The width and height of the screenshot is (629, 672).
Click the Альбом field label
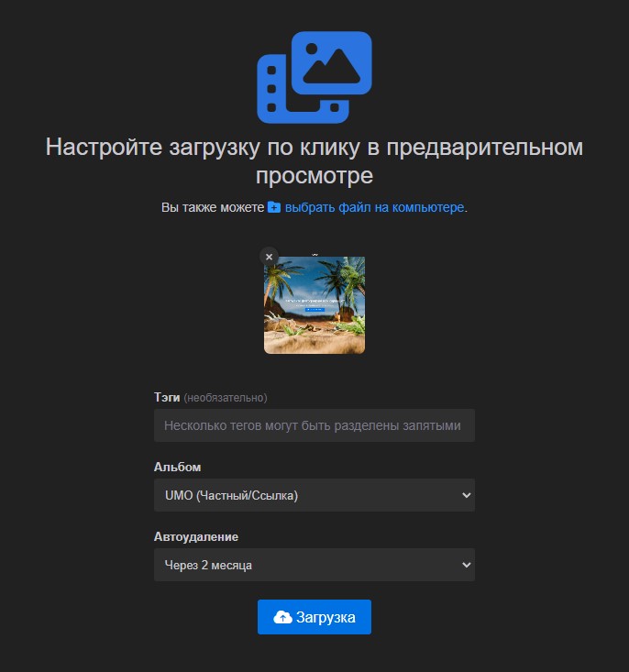(x=177, y=468)
